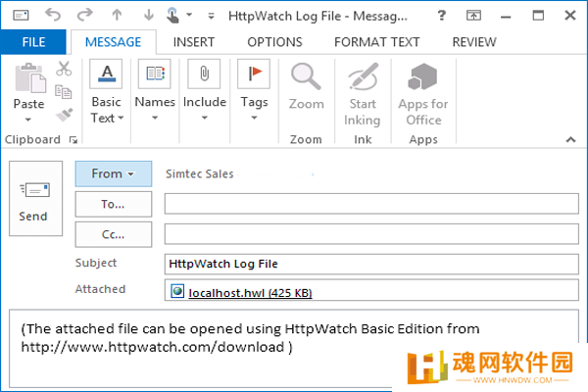Click the Send button
The height and width of the screenshot is (392, 588).
[35, 198]
